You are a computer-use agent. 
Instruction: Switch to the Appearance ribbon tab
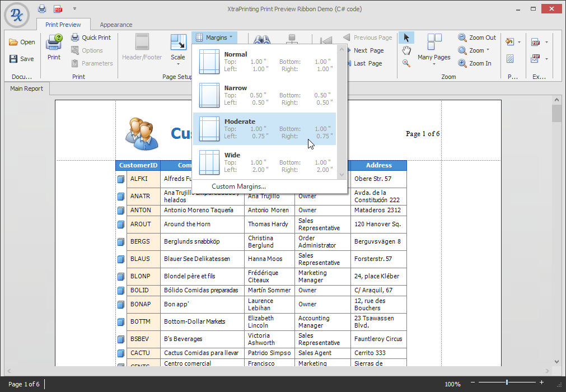click(x=116, y=25)
